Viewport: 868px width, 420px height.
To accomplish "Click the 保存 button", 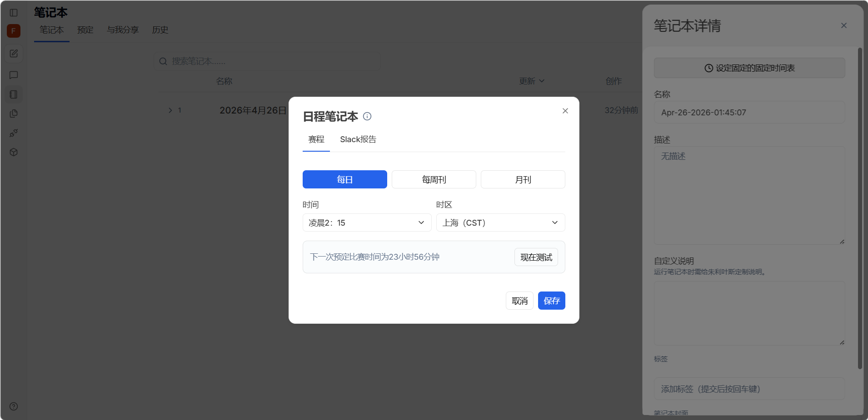I will pyautogui.click(x=552, y=301).
